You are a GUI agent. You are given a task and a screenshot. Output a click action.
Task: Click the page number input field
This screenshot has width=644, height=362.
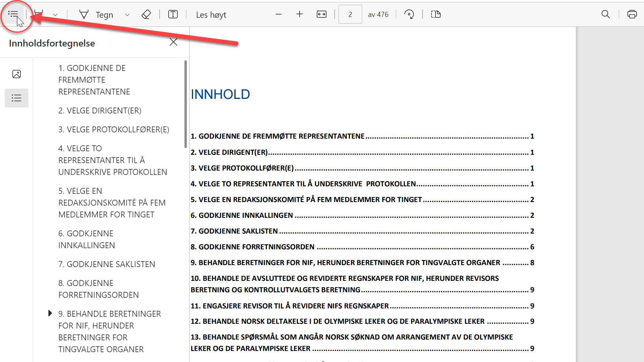pyautogui.click(x=350, y=15)
